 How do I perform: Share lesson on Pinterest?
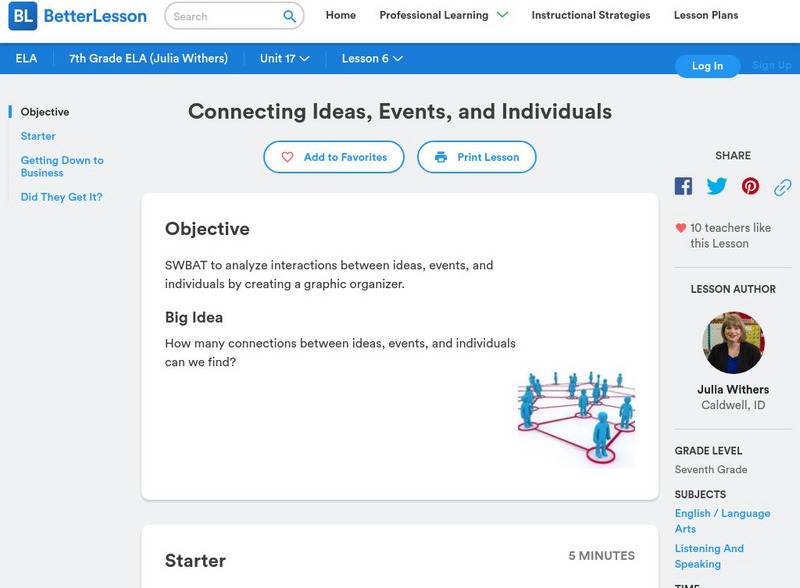[750, 186]
